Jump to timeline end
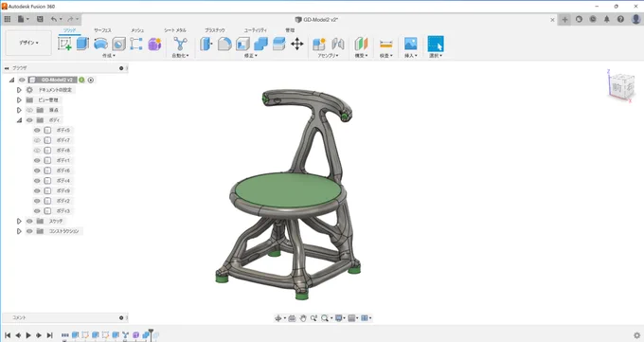Image resolution: width=644 pixels, height=342 pixels. pos(49,335)
